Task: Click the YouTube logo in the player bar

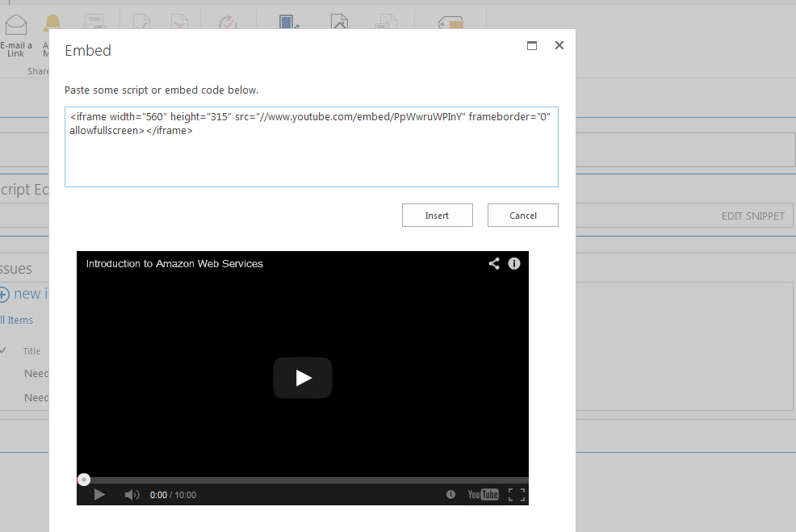Action: coord(483,494)
